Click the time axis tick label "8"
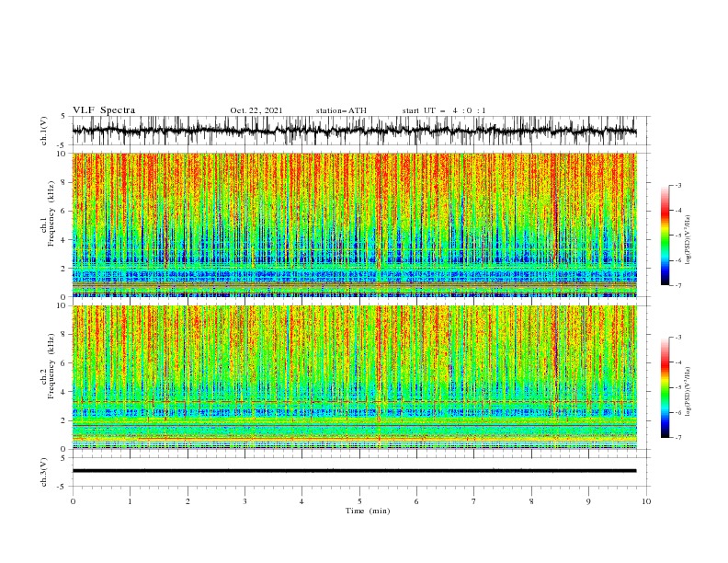The image size is (728, 563). point(531,501)
